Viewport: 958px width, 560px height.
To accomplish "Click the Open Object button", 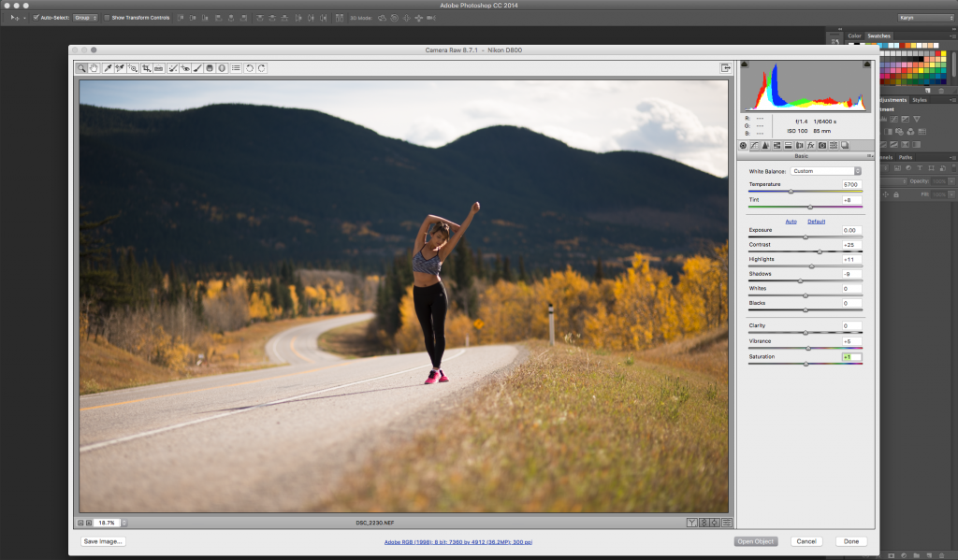I will [756, 541].
